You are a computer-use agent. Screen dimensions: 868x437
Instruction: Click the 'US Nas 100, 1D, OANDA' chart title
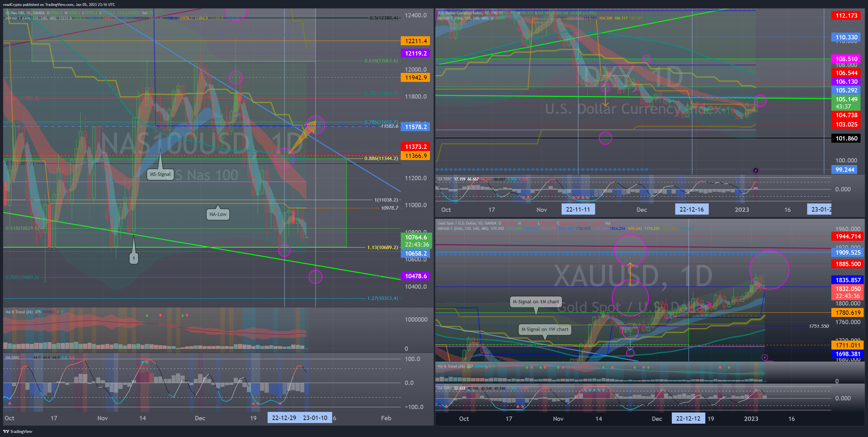(x=25, y=13)
